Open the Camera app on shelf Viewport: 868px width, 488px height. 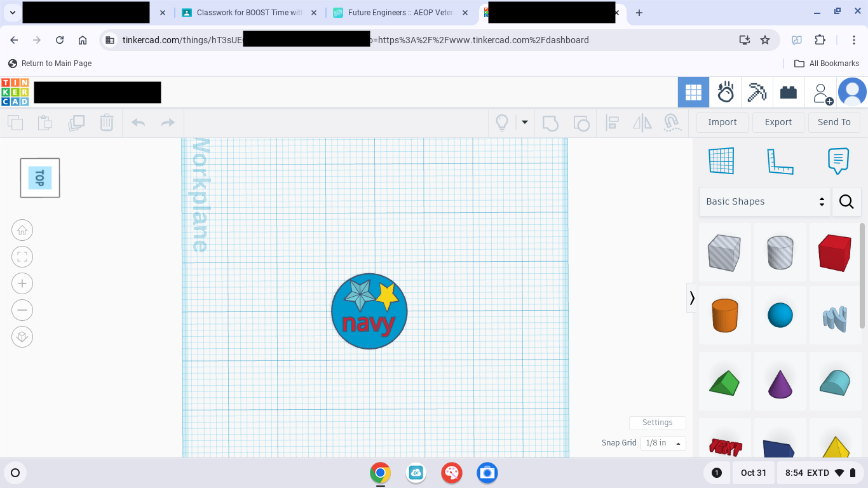(487, 473)
